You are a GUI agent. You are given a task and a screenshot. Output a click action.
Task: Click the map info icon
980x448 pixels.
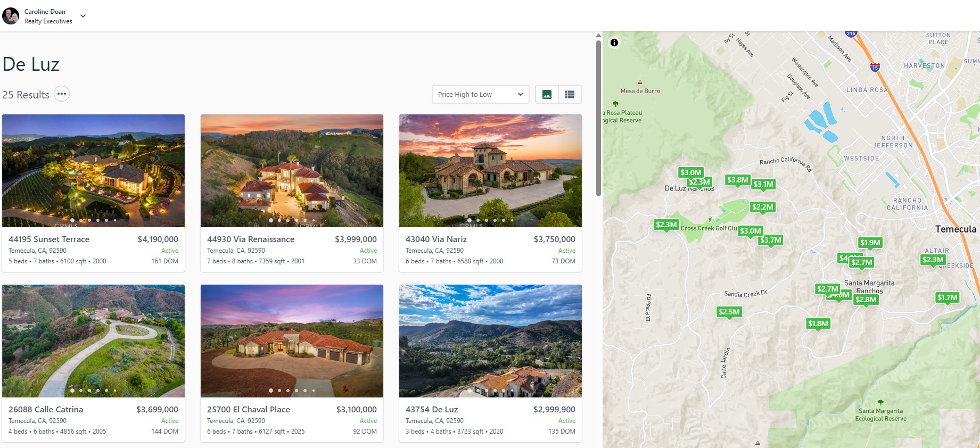coord(614,43)
